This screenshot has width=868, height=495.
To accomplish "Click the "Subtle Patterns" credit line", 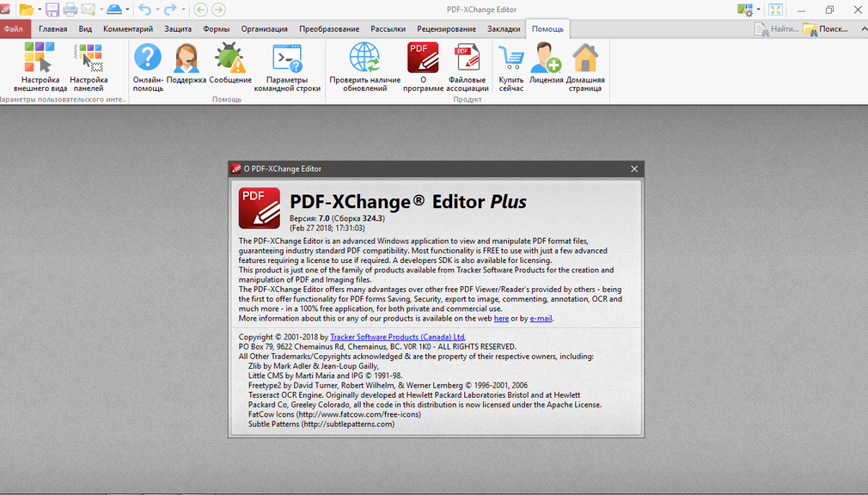I will point(321,425).
